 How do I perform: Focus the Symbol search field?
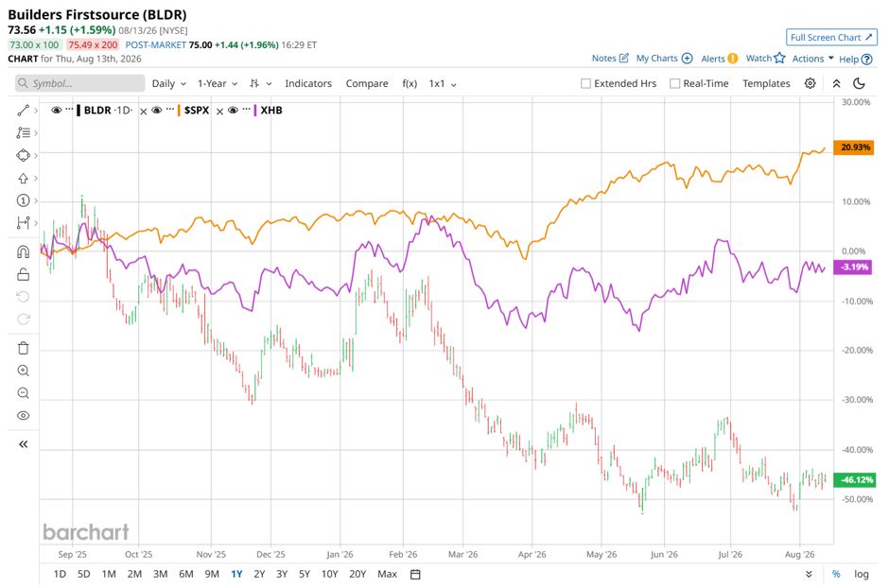(80, 83)
